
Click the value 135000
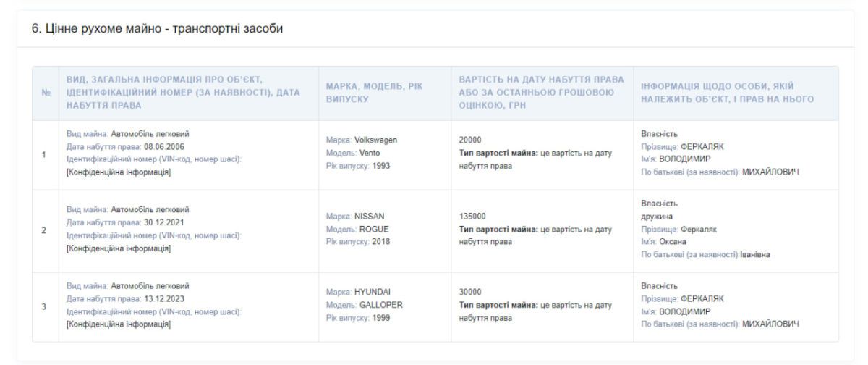pos(472,216)
